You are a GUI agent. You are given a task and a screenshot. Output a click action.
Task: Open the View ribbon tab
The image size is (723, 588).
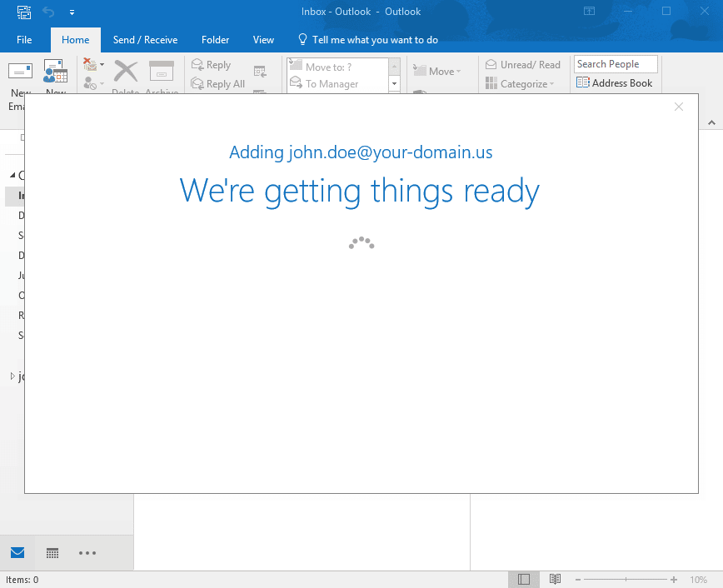coord(263,40)
